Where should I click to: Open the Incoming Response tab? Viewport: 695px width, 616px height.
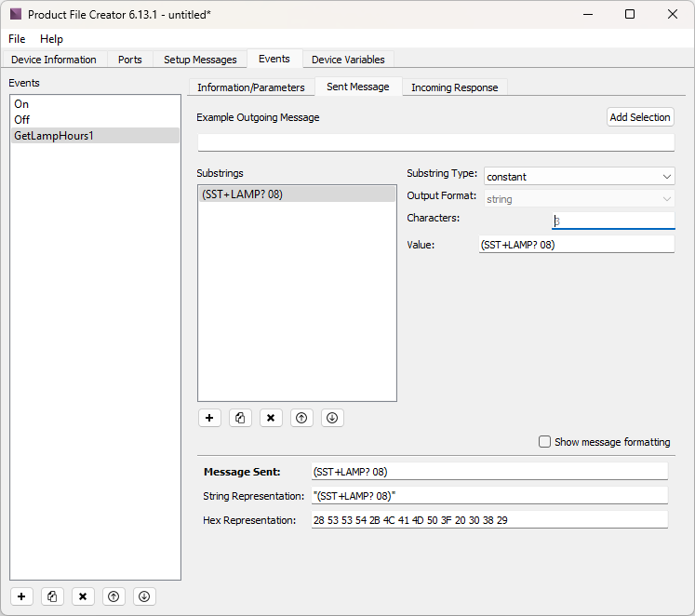454,87
